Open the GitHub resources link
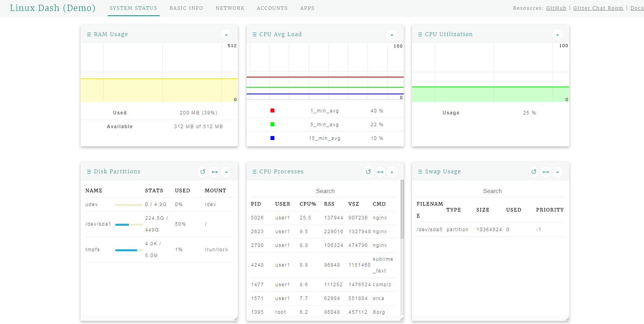Image resolution: width=644 pixels, height=324 pixels. coord(556,8)
